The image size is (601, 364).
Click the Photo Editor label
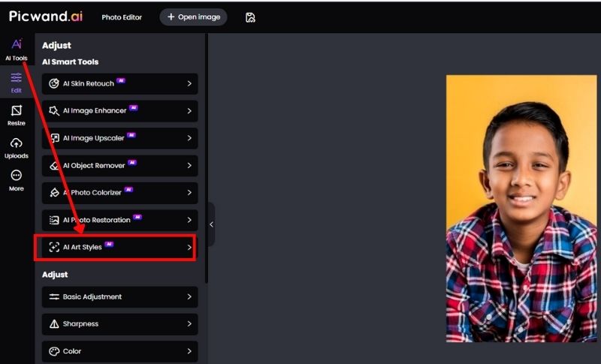point(122,17)
